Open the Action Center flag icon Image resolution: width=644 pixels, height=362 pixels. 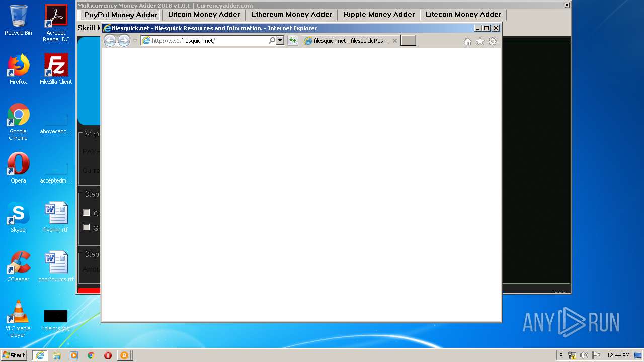(596, 355)
